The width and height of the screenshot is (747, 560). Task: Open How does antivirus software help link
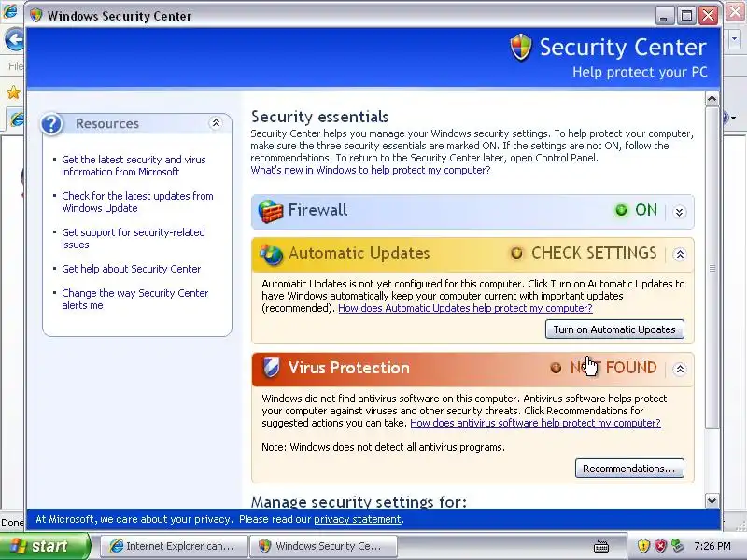tap(535, 423)
